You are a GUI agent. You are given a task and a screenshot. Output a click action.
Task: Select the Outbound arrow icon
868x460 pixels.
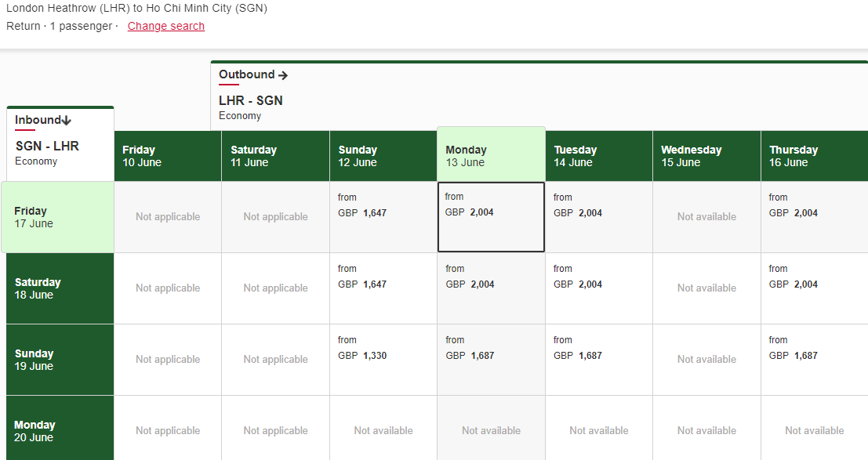283,75
